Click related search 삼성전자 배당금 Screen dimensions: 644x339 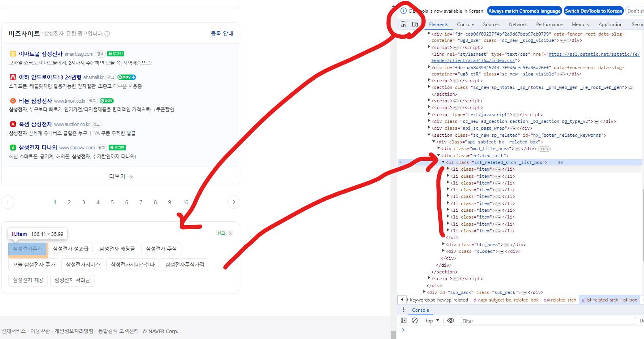(x=117, y=249)
